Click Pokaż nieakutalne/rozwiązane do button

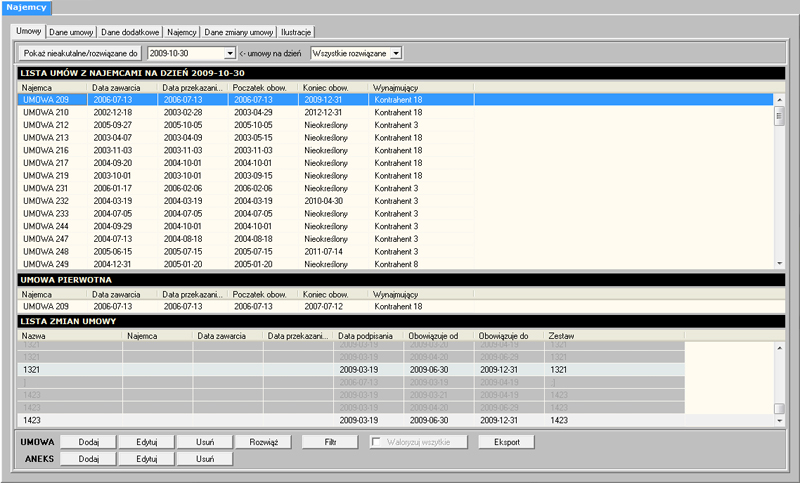coord(81,53)
